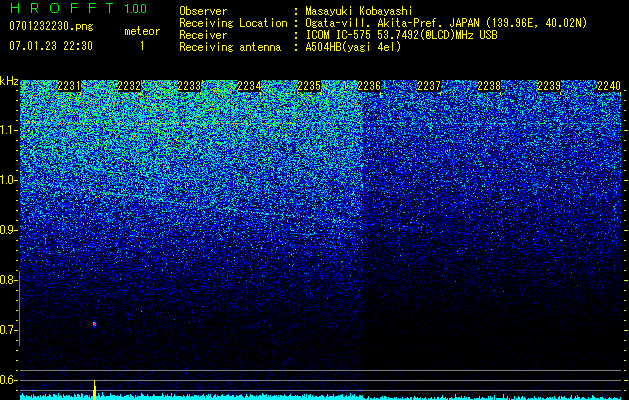Click the Receiving antenna field label
Viewport: 629px width, 400px height.
click(230, 47)
